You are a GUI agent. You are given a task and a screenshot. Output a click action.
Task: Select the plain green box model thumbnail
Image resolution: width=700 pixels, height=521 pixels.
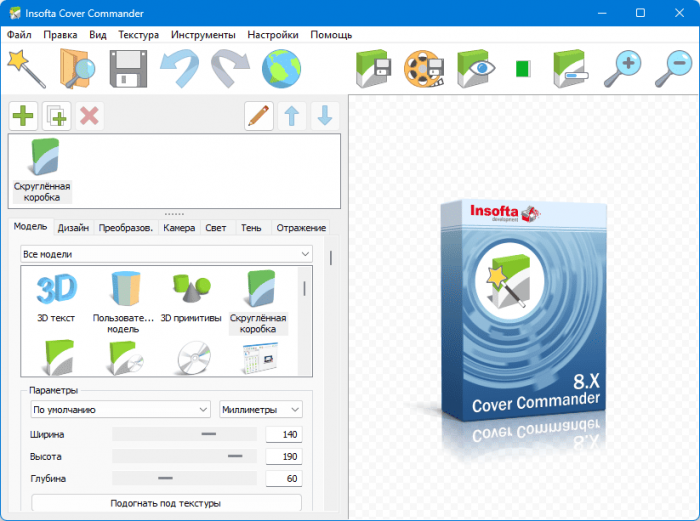point(58,357)
